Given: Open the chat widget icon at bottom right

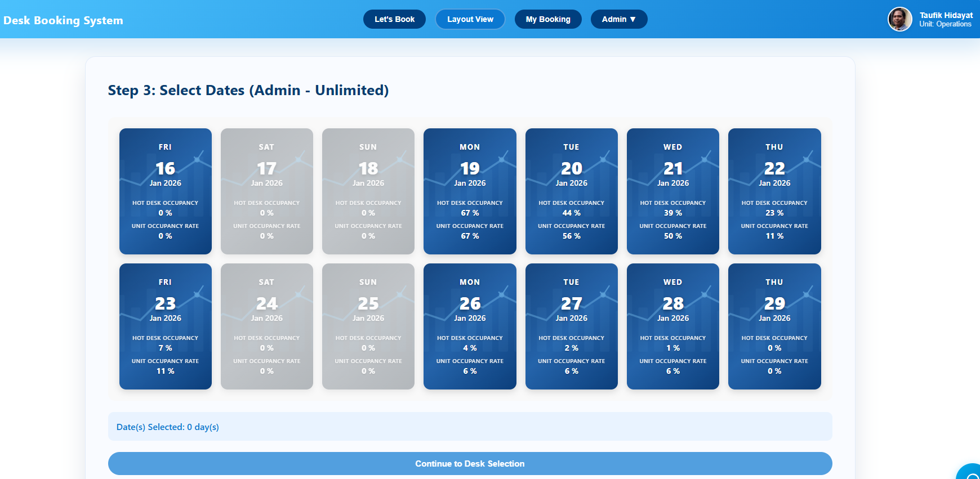Looking at the screenshot, I should 971,473.
